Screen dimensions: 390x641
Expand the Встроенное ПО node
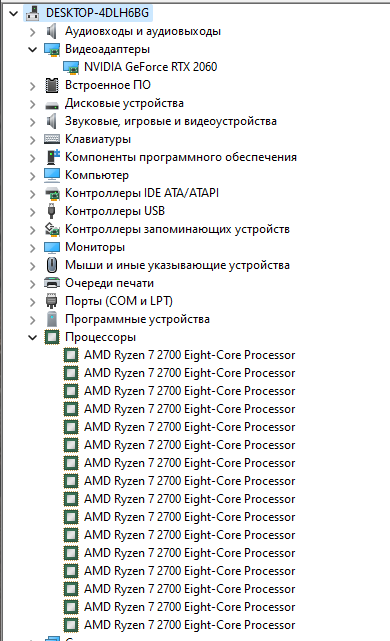(33, 86)
